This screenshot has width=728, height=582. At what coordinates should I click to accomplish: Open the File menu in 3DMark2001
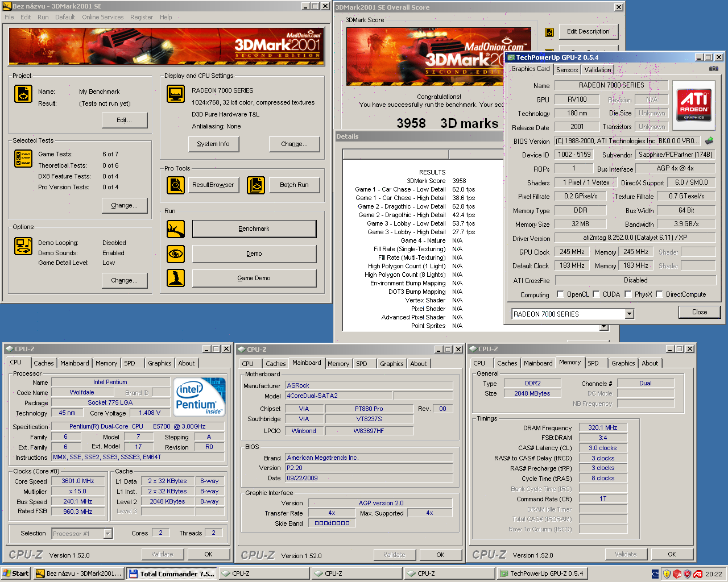tap(9, 17)
